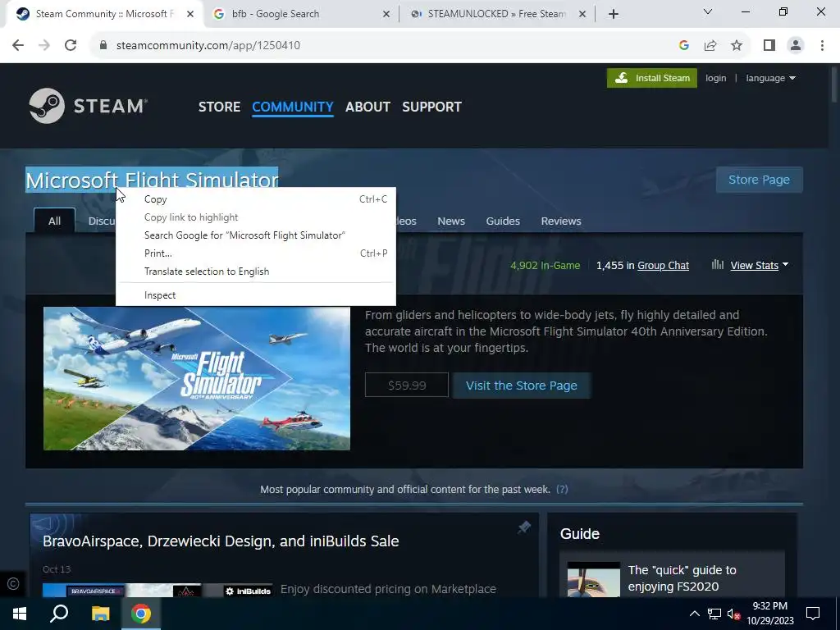Switch to STEAMUNLOCKED browser tab

pyautogui.click(x=496, y=15)
